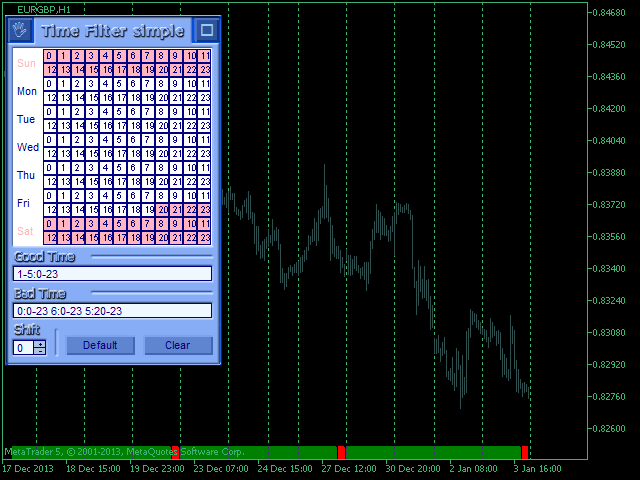The width and height of the screenshot is (640, 480).
Task: Toggle Friday hour 20 pink cell
Action: click(x=162, y=210)
